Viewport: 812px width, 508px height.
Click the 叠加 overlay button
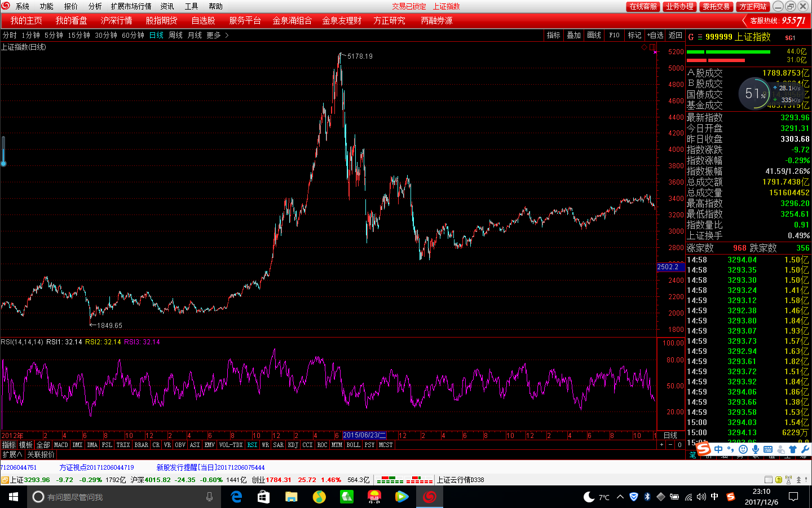[573, 35]
